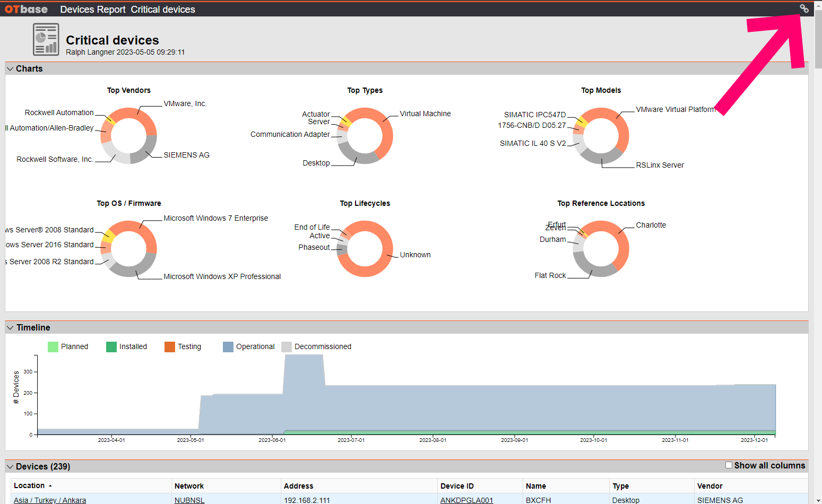This screenshot has height=504, width=822.
Task: Click the Microsoft Windows 7 Enterprise label
Action: pos(215,218)
